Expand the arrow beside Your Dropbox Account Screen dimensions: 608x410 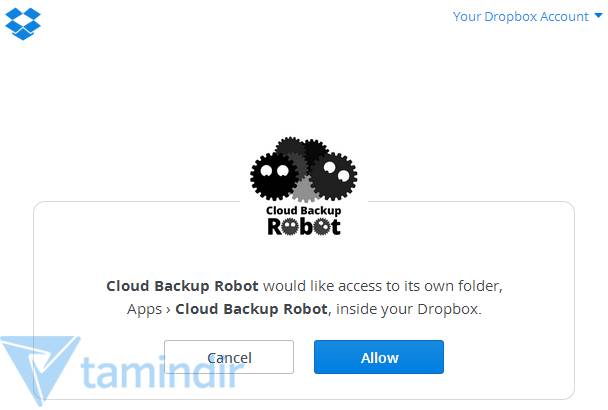click(x=598, y=16)
